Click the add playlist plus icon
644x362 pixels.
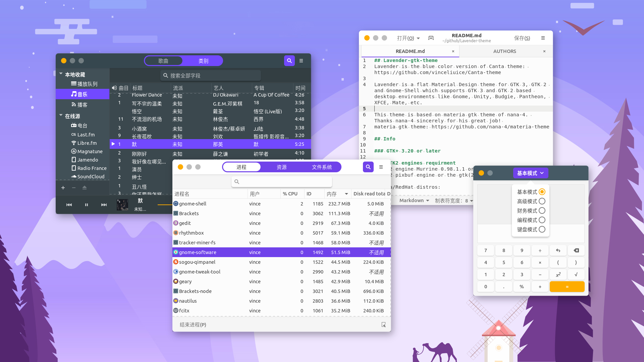(x=63, y=188)
